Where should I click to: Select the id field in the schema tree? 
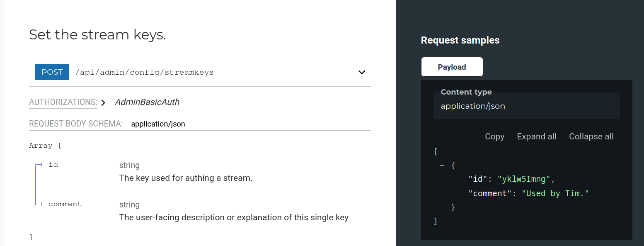53,164
